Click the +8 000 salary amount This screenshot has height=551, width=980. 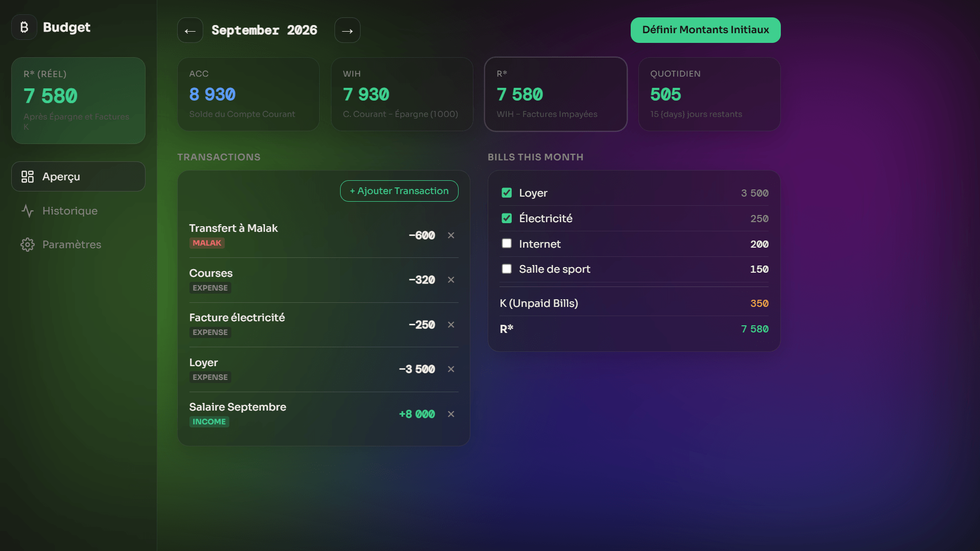(x=417, y=414)
